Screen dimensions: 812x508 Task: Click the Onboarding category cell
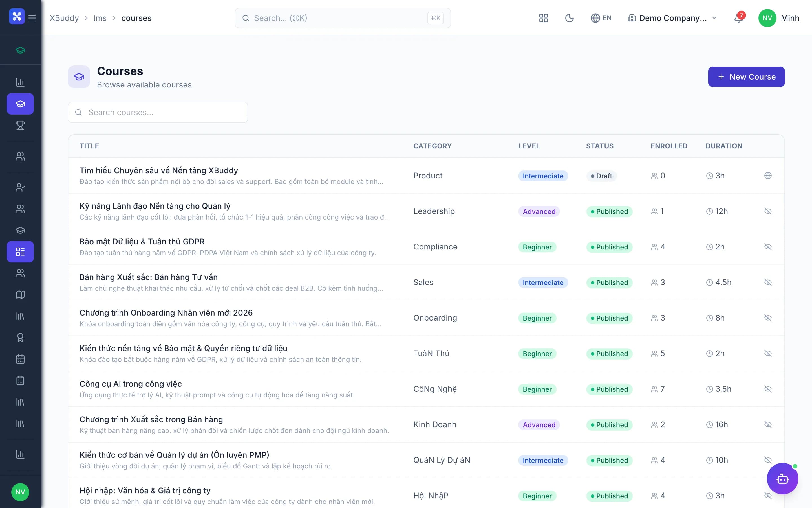pyautogui.click(x=435, y=318)
